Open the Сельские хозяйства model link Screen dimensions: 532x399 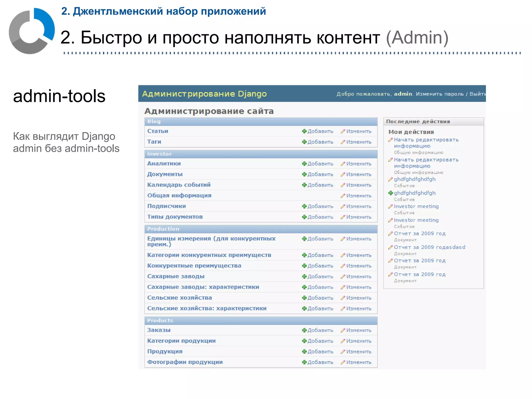(x=179, y=298)
